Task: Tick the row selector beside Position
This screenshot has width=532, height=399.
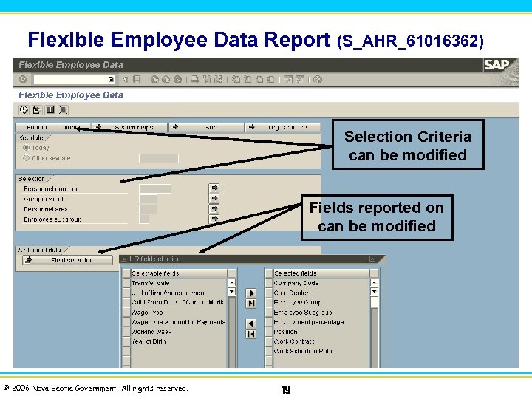Action: point(269,332)
